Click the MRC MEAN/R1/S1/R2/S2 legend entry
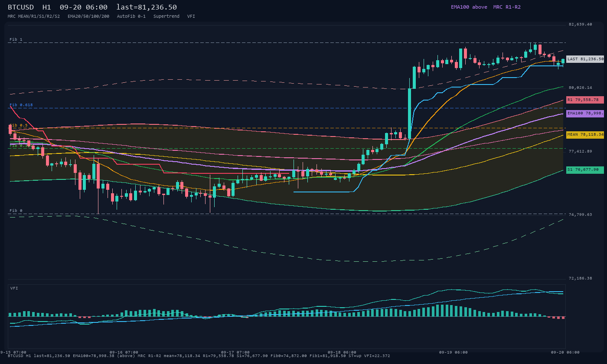Image resolution: width=607 pixels, height=364 pixels. coord(34,16)
